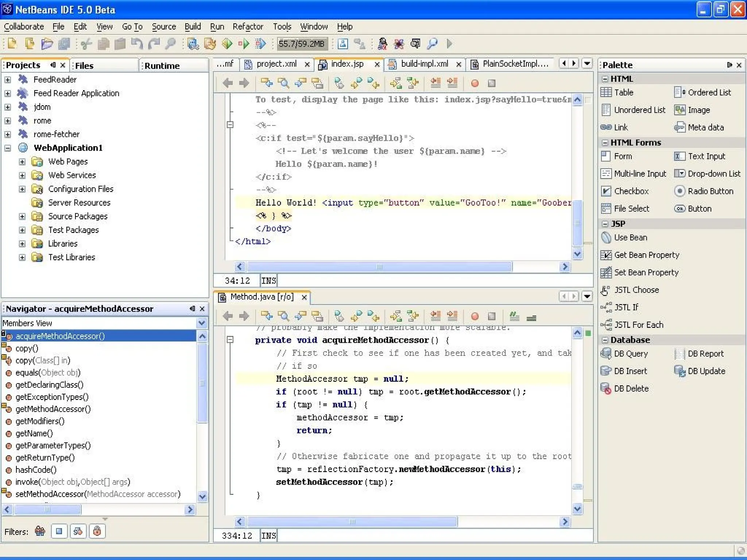The height and width of the screenshot is (560, 747).
Task: Choose the JSTL For Each palette item
Action: point(632,325)
